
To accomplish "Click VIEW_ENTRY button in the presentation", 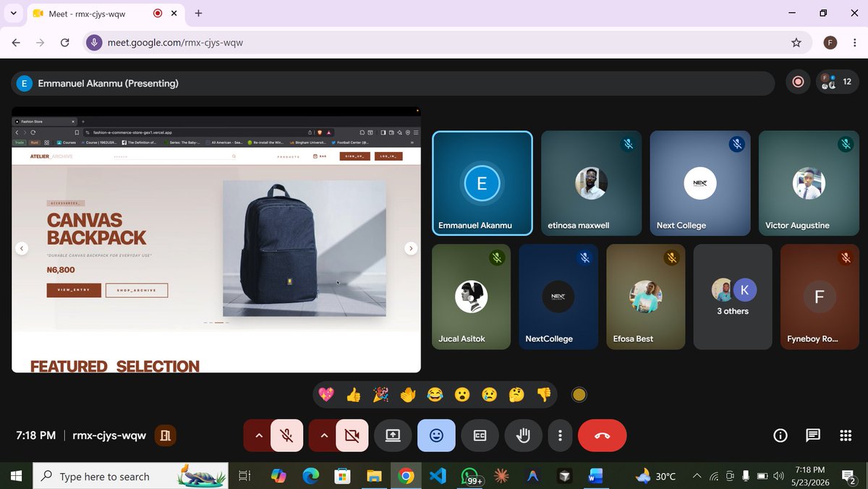I will coord(74,290).
